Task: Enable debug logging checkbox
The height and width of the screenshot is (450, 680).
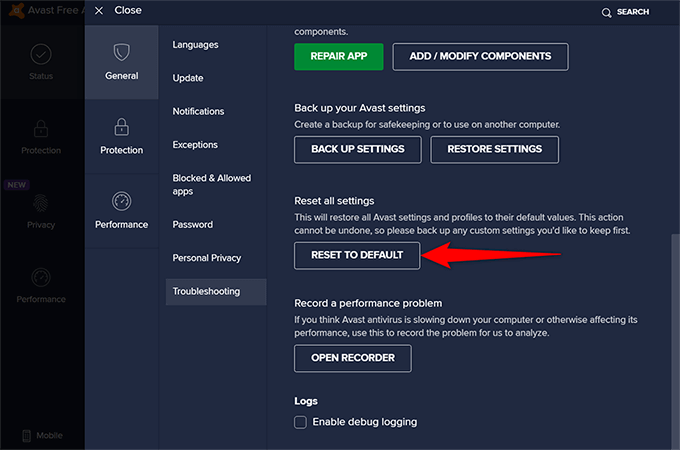Action: (300, 422)
